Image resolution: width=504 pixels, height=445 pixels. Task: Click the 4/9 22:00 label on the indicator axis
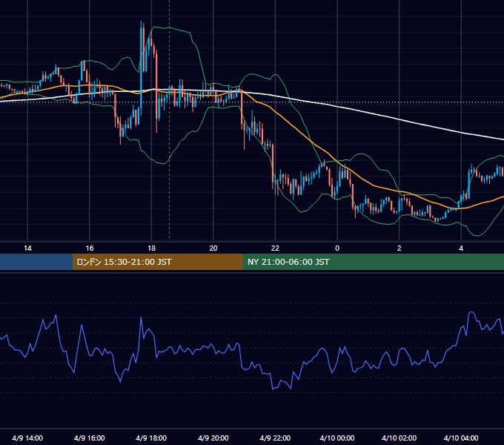point(275,438)
